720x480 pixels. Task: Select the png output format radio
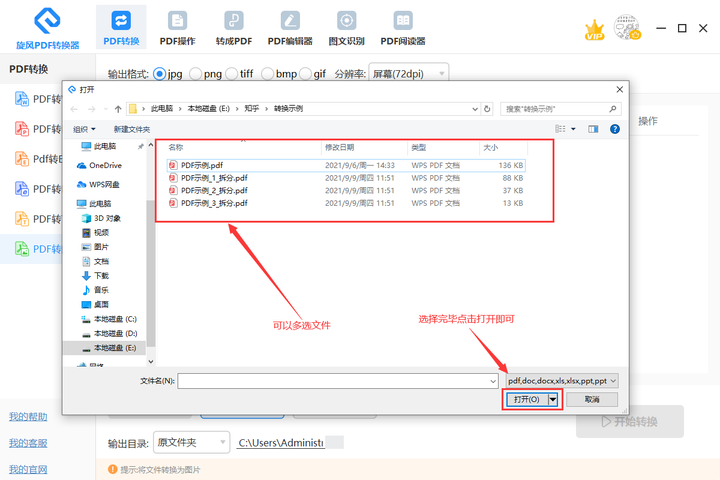pos(196,73)
